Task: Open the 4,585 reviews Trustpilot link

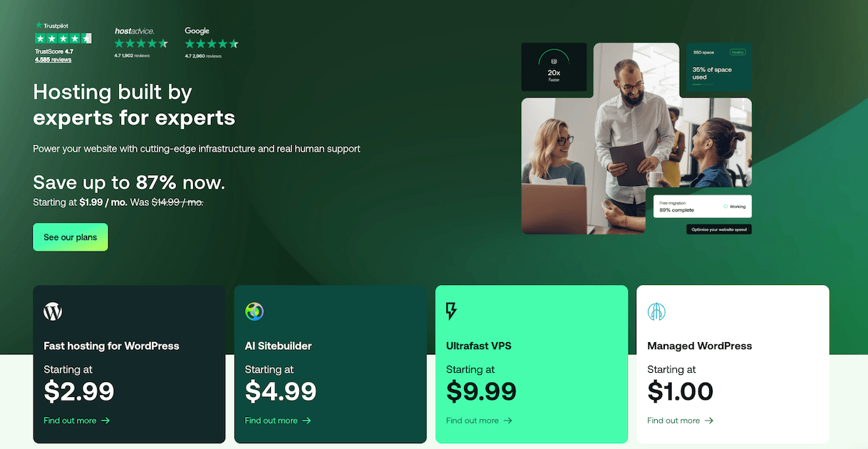Action: (x=53, y=60)
